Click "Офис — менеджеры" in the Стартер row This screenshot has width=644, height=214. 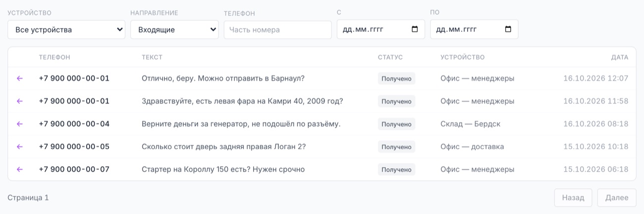tap(477, 170)
